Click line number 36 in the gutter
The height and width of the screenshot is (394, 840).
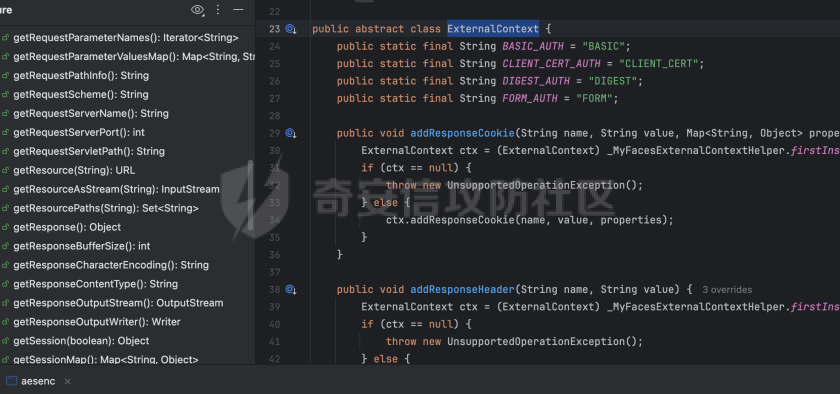tap(274, 255)
